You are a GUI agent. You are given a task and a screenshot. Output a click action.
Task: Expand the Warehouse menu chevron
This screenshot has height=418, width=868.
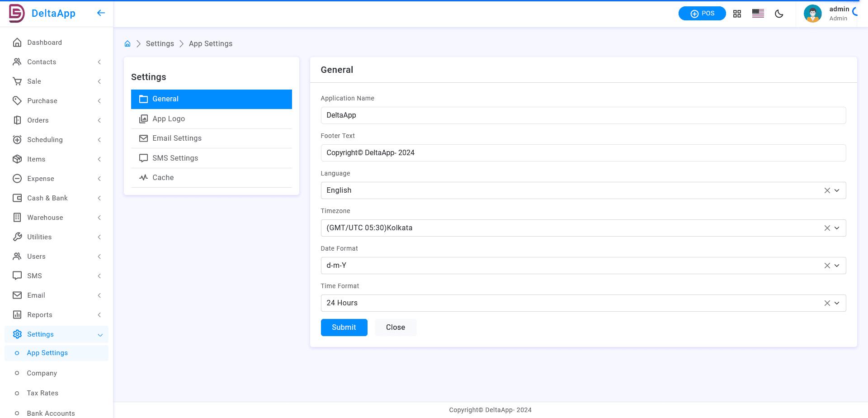point(99,218)
